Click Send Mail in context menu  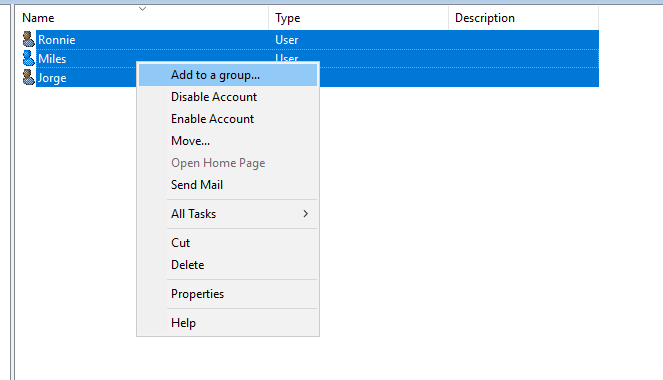228,185
